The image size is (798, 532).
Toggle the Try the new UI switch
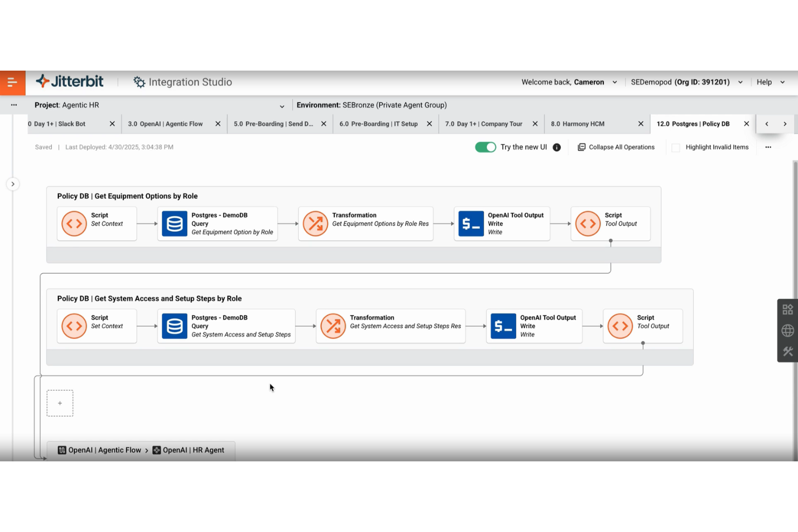485,147
